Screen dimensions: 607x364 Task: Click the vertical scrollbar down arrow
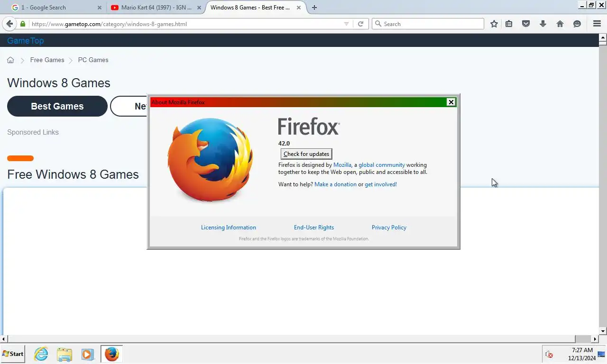point(603,331)
